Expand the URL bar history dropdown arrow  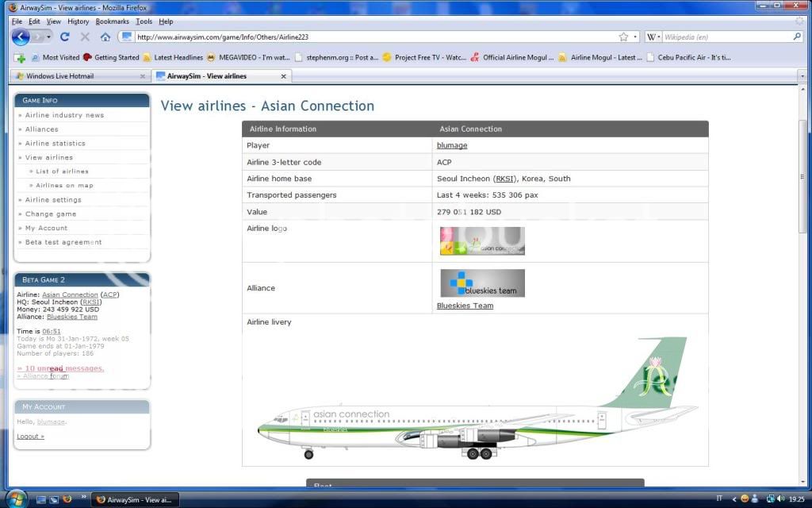635,37
